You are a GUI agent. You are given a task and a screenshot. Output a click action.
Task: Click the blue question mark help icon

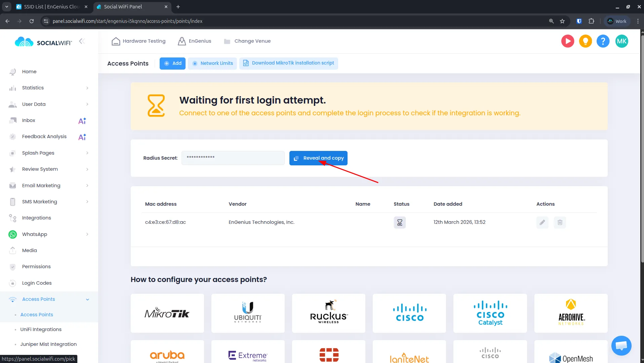coord(603,41)
